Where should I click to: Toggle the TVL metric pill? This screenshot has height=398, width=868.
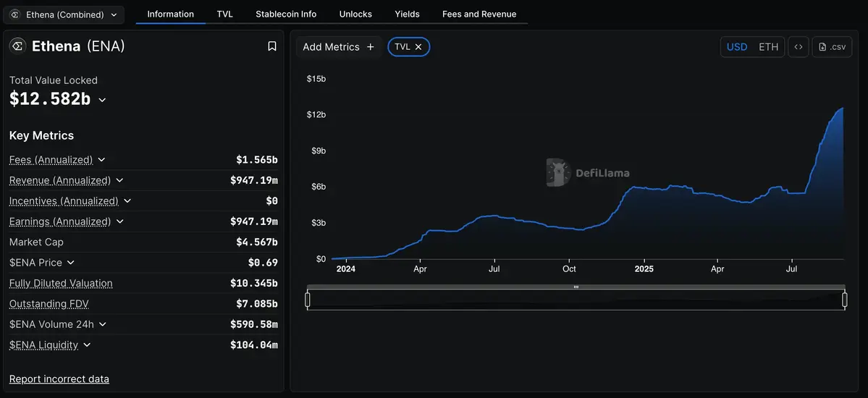pyautogui.click(x=402, y=47)
